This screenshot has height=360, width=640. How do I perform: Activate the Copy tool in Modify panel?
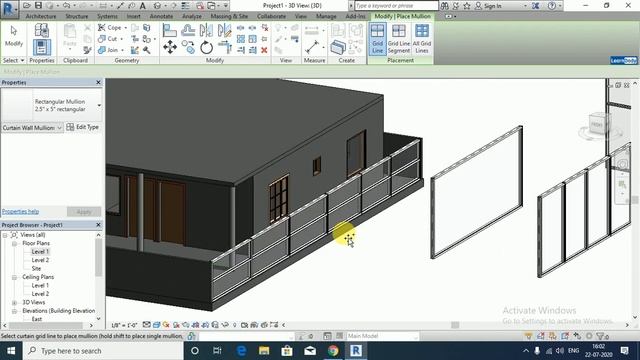pos(188,47)
